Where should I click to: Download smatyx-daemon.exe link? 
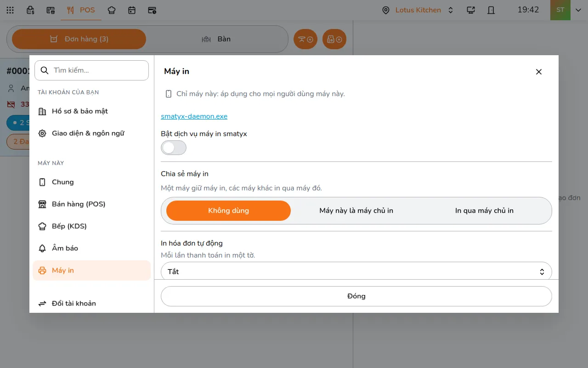[x=194, y=116]
